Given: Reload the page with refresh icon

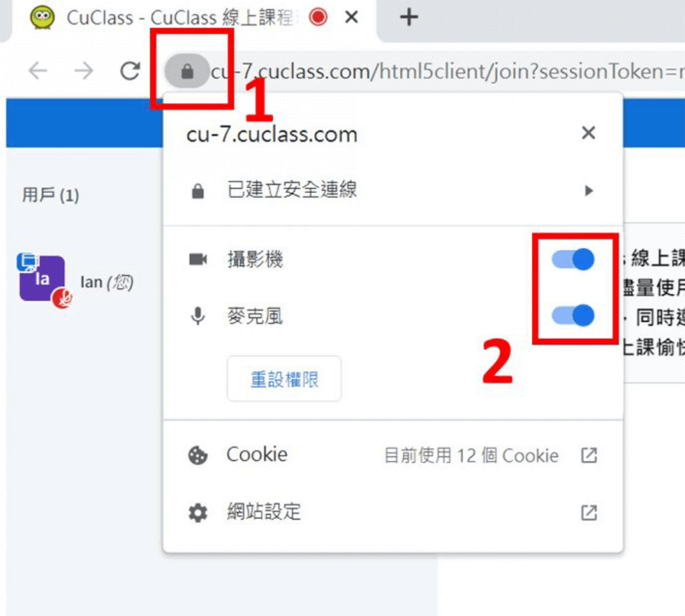Looking at the screenshot, I should click(130, 71).
